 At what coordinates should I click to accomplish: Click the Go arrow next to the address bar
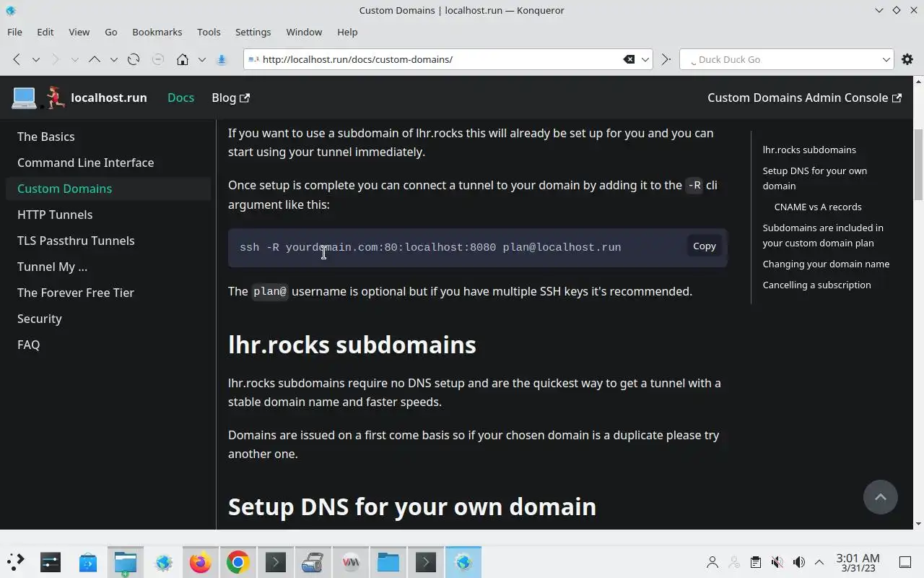pyautogui.click(x=666, y=59)
